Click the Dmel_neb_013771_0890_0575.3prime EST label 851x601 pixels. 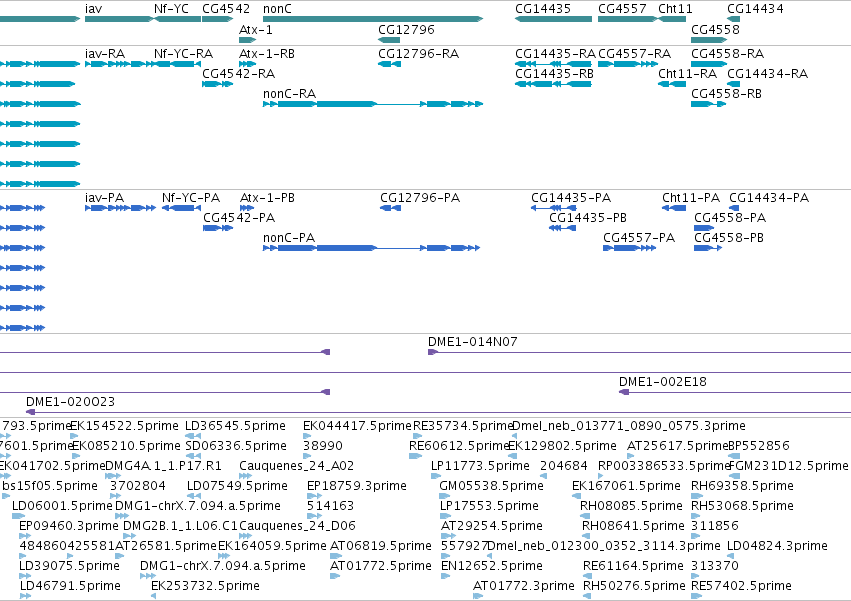(x=629, y=426)
